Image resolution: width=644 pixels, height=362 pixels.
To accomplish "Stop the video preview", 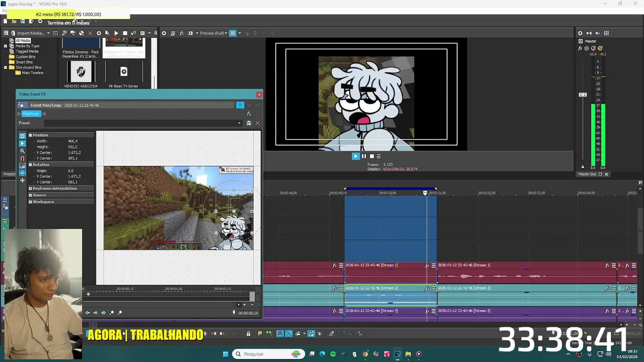I will pyautogui.click(x=372, y=156).
